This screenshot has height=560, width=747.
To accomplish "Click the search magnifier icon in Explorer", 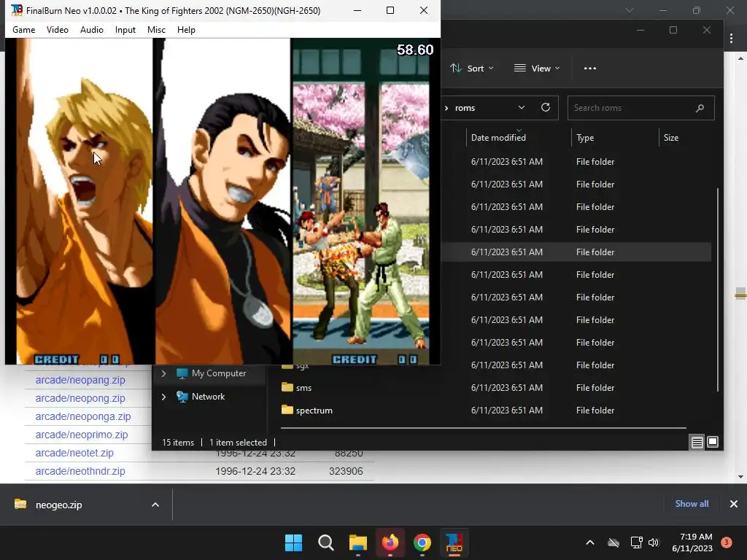I will (x=700, y=108).
